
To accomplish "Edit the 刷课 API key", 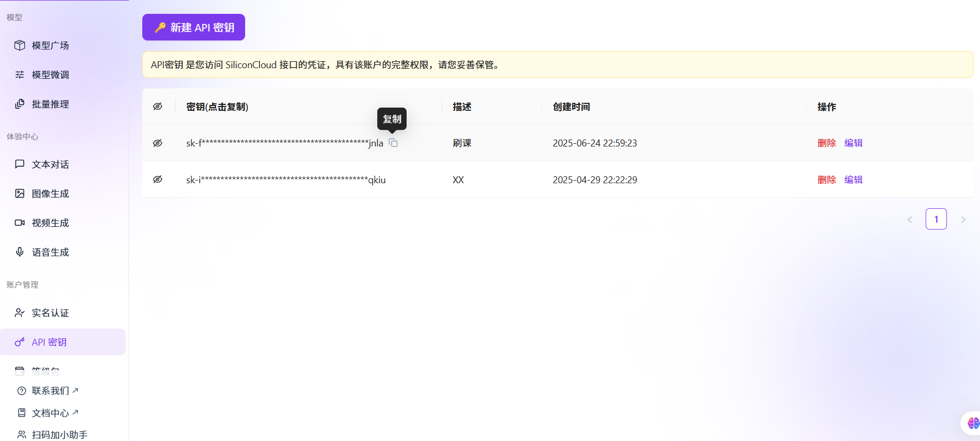I will [853, 143].
